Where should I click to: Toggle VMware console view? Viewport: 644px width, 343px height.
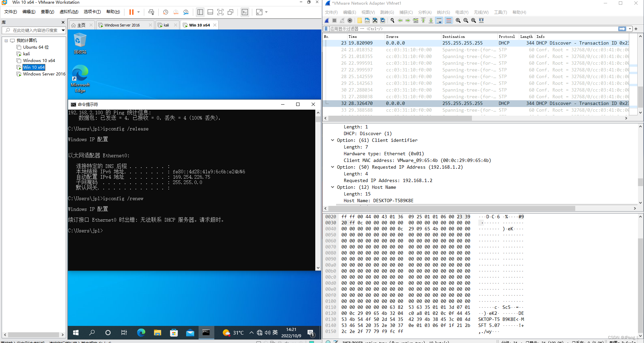(x=245, y=12)
